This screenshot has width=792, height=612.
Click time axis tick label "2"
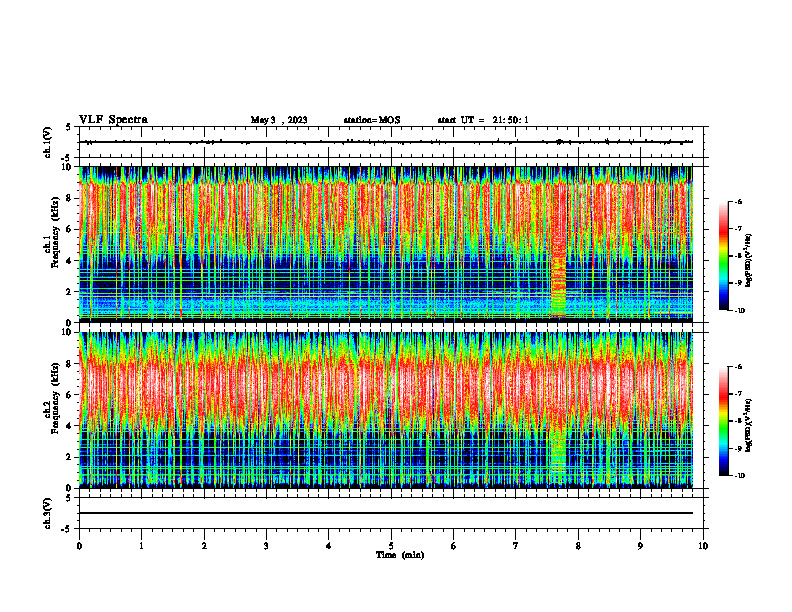click(204, 546)
